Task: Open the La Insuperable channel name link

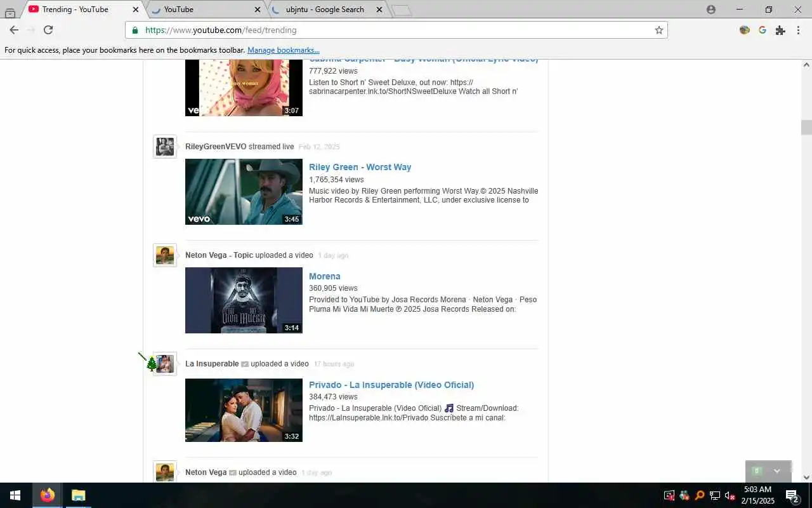Action: pyautogui.click(x=212, y=364)
